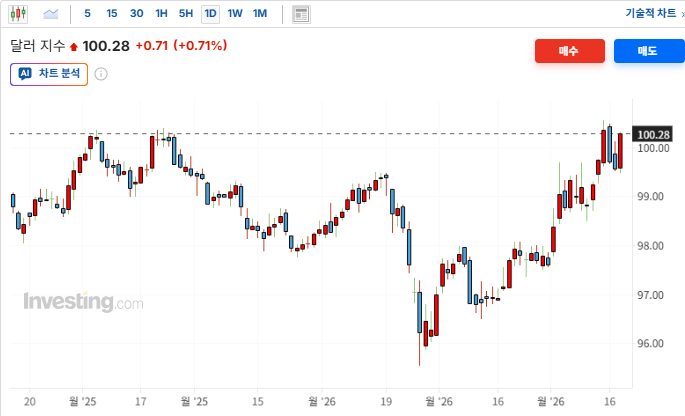Screen dimensions: 685x416
Task: Open the news layout icon in toolbar
Action: coord(301,14)
